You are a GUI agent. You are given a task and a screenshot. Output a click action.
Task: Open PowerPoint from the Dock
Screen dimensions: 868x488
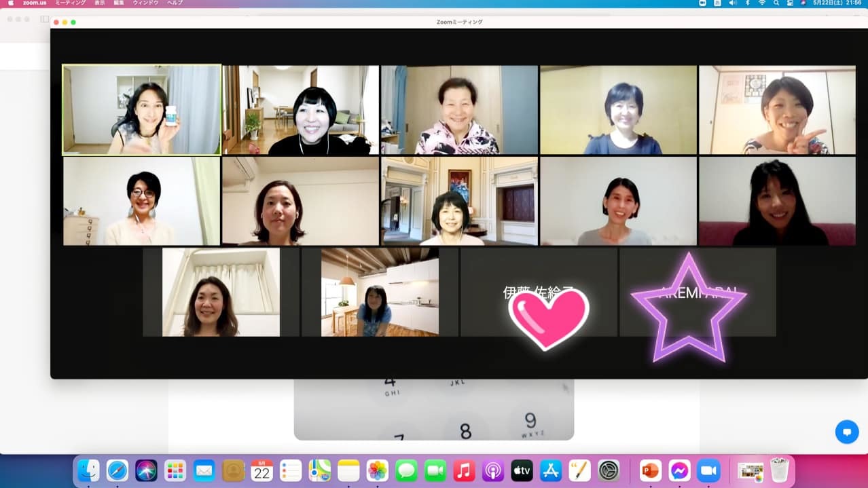[x=650, y=470]
